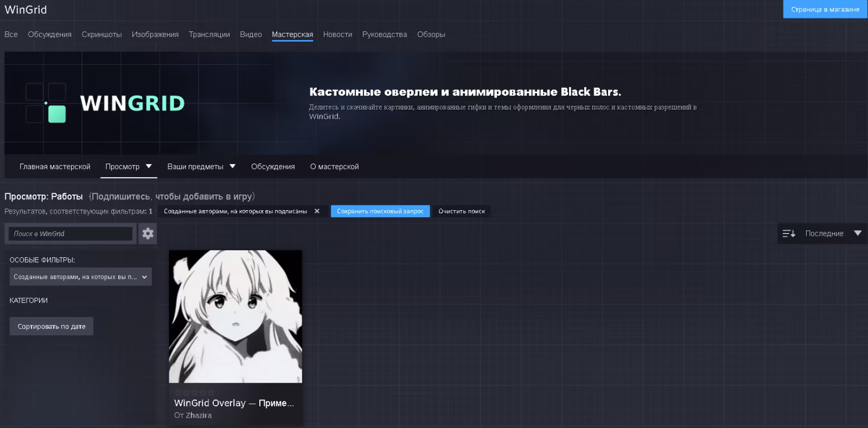This screenshot has height=428, width=868.
Task: Select the Мастерская tab
Action: point(293,34)
